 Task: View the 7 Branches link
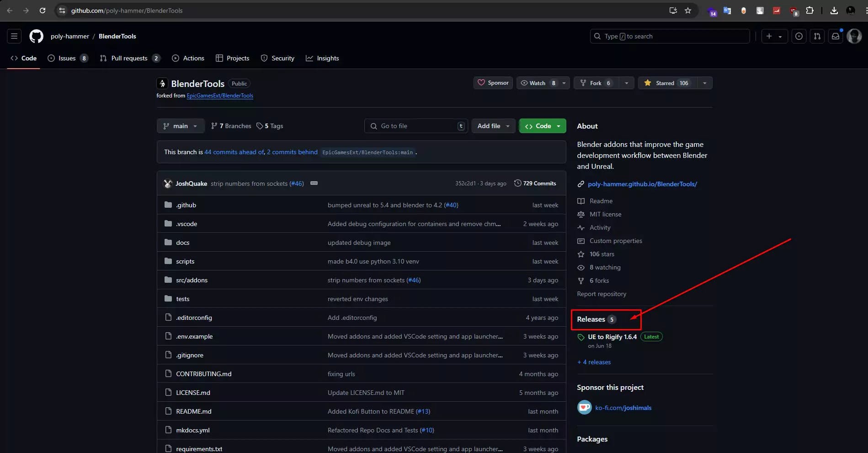coord(231,126)
